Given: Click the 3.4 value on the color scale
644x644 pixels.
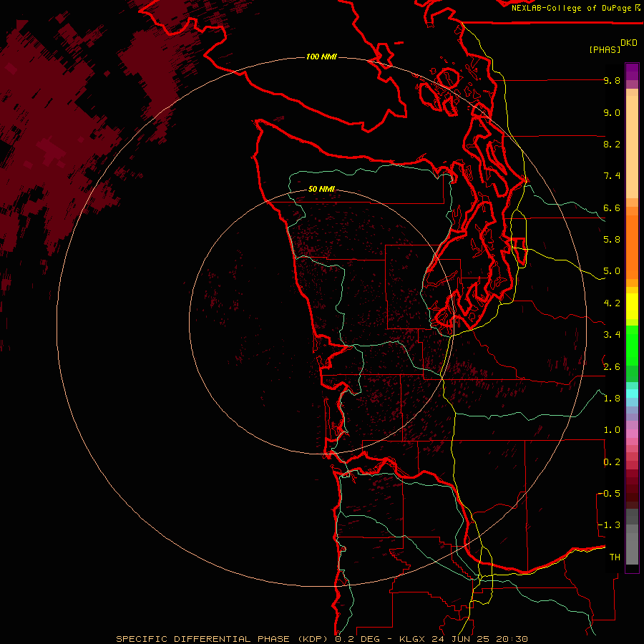Looking at the screenshot, I should pos(612,335).
